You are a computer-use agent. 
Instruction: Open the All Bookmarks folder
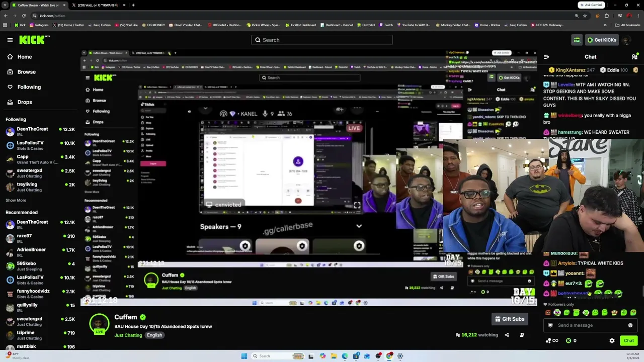point(628,25)
